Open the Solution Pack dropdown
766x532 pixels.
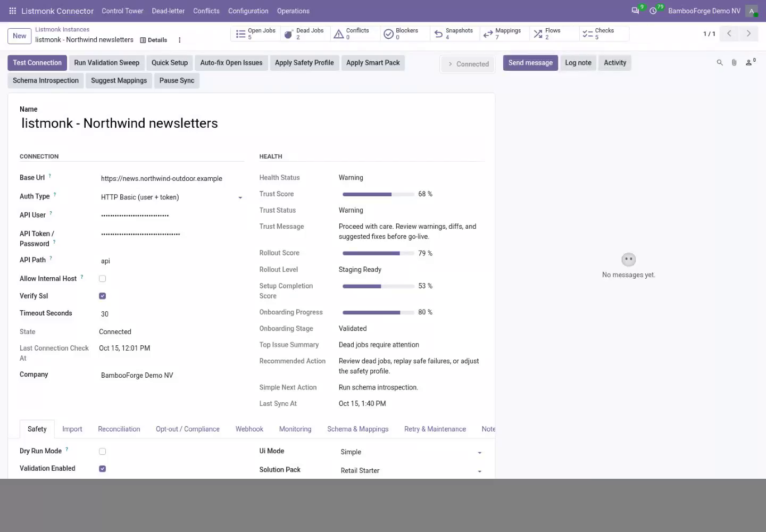[411, 471]
